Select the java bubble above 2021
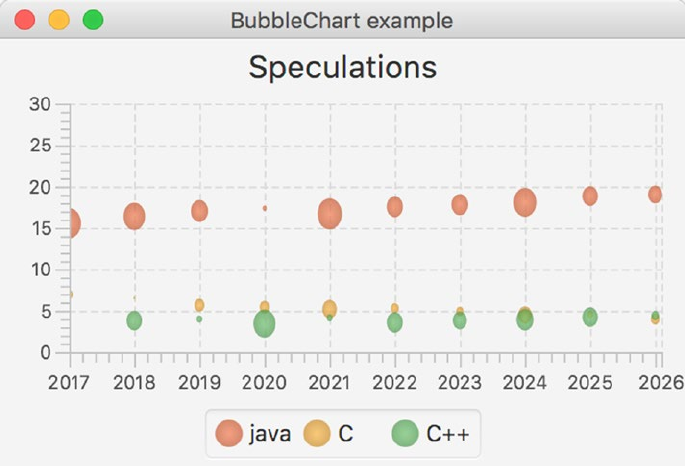Image resolution: width=685 pixels, height=466 pixels. [x=330, y=213]
